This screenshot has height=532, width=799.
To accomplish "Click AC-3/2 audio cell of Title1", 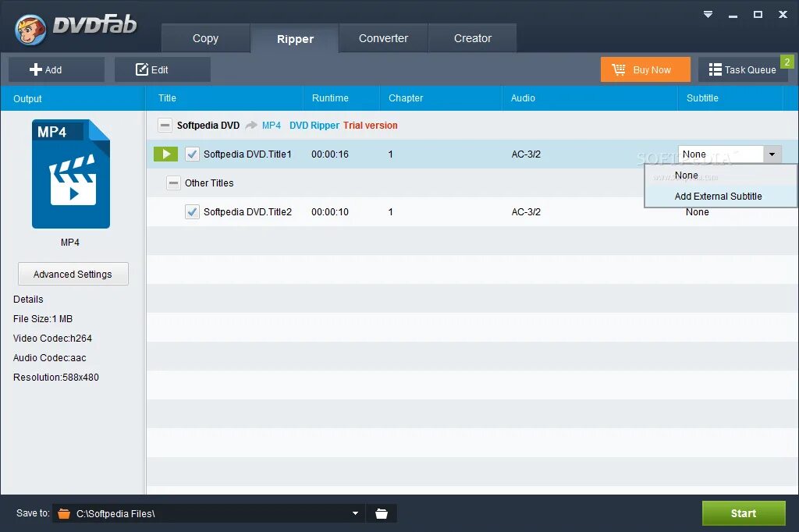I will tap(526, 154).
